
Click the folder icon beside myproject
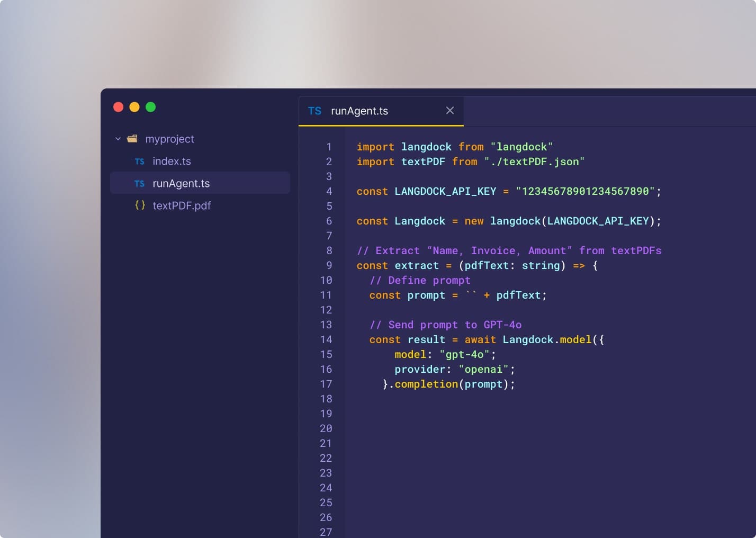click(132, 139)
